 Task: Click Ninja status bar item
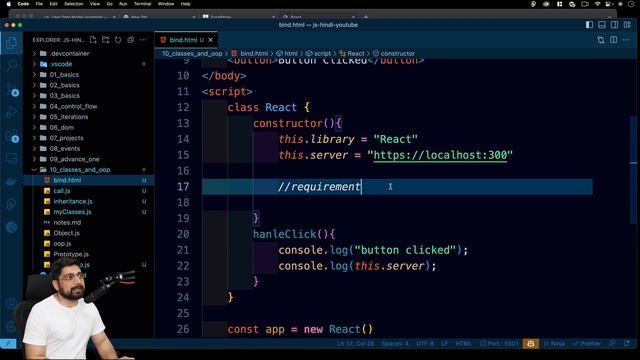(554, 344)
